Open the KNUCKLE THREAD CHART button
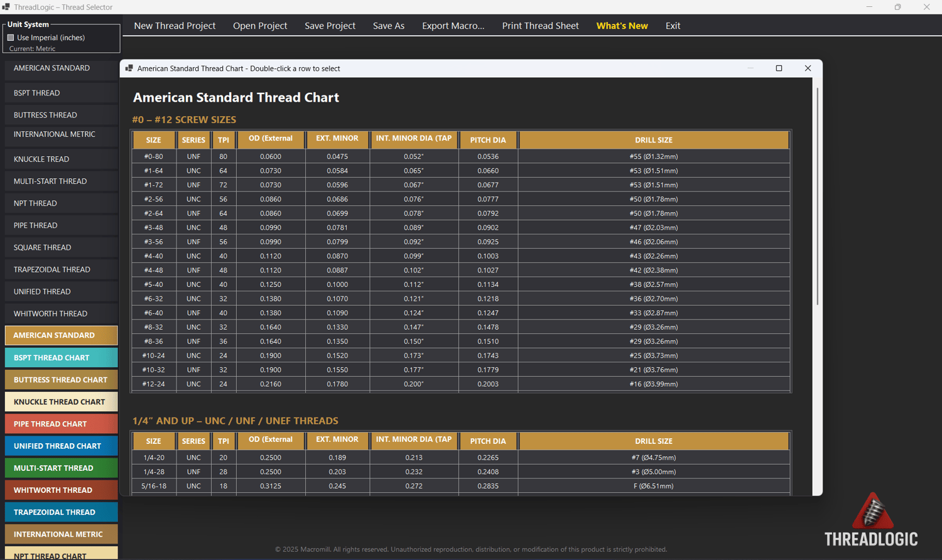 pos(62,401)
